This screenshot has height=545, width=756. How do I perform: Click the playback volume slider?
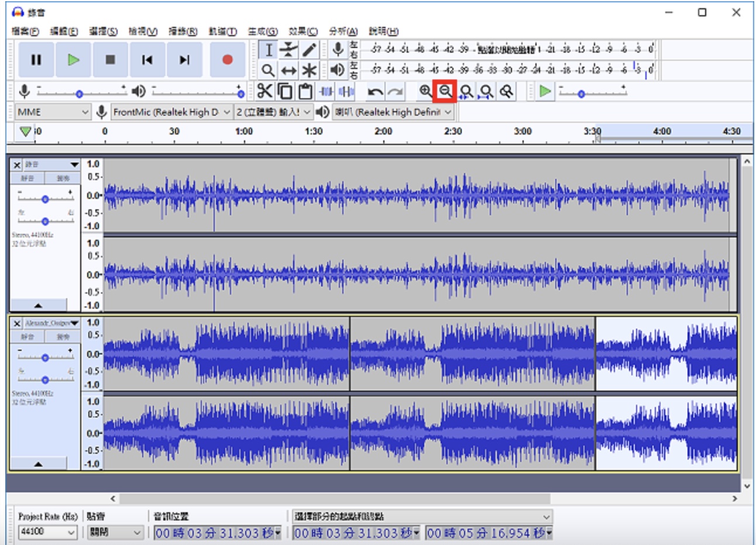coord(197,91)
